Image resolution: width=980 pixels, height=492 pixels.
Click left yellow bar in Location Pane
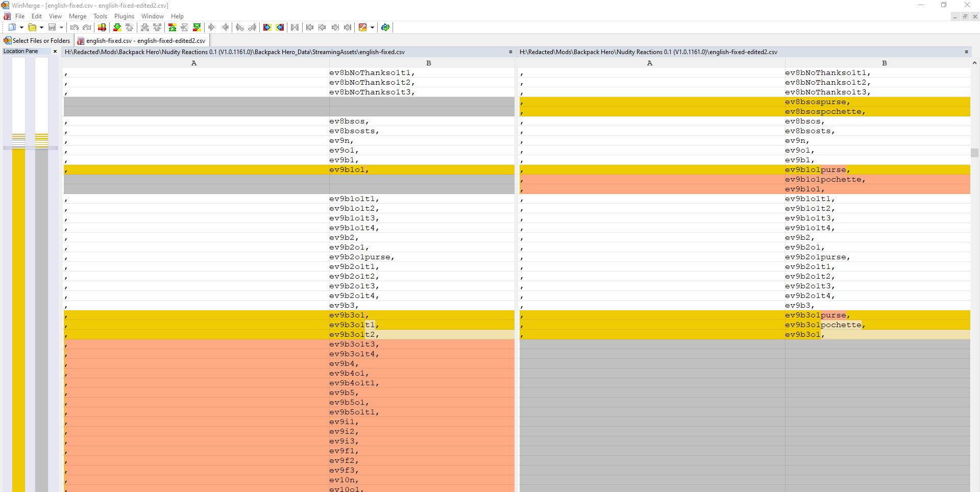click(x=18, y=320)
